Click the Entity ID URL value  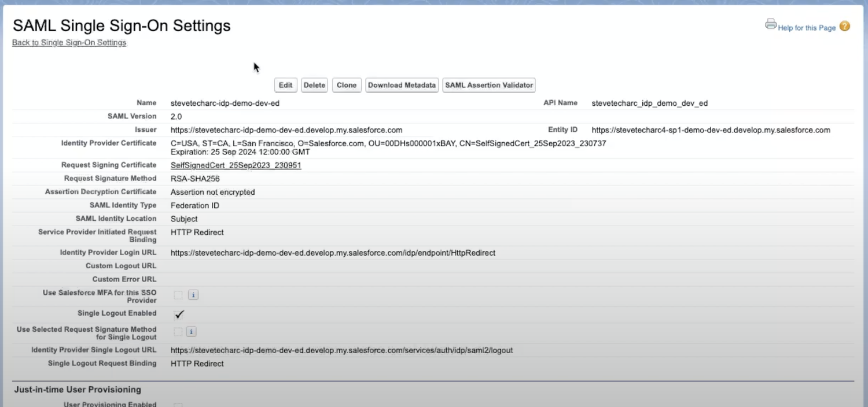(709, 129)
